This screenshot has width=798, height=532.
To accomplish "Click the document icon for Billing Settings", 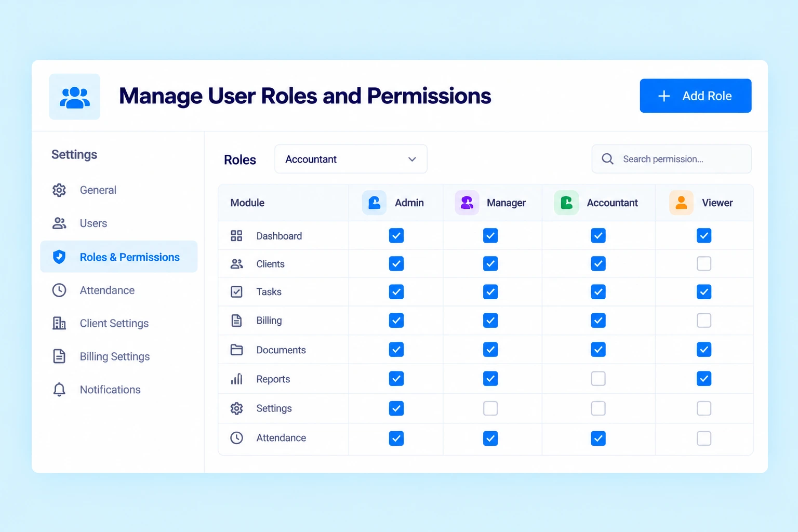I will pyautogui.click(x=59, y=356).
